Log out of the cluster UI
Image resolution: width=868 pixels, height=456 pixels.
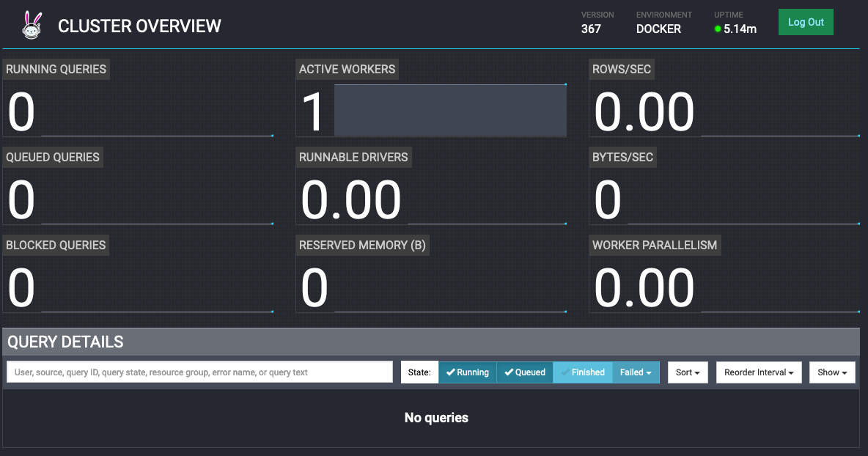(x=806, y=22)
